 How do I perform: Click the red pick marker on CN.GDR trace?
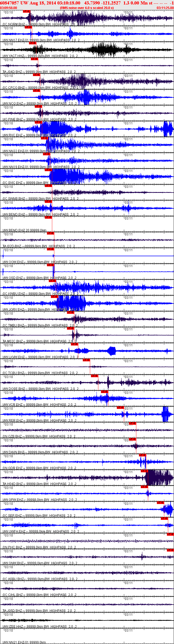click(x=142, y=455)
